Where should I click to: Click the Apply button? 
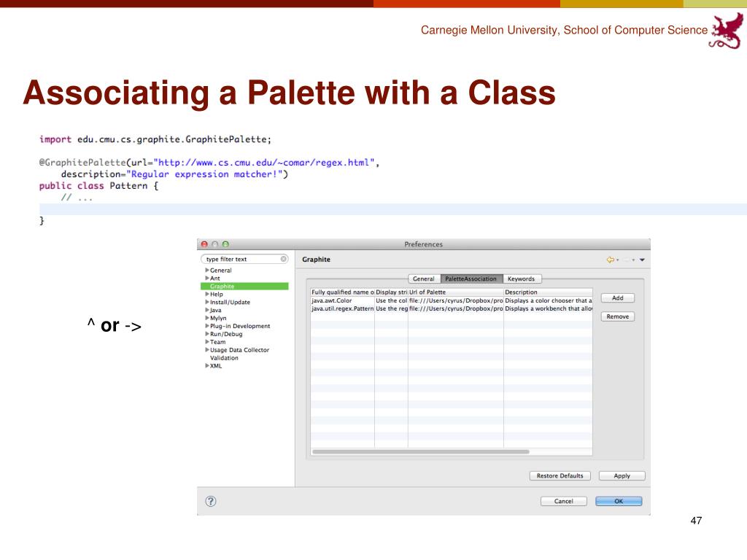click(622, 475)
